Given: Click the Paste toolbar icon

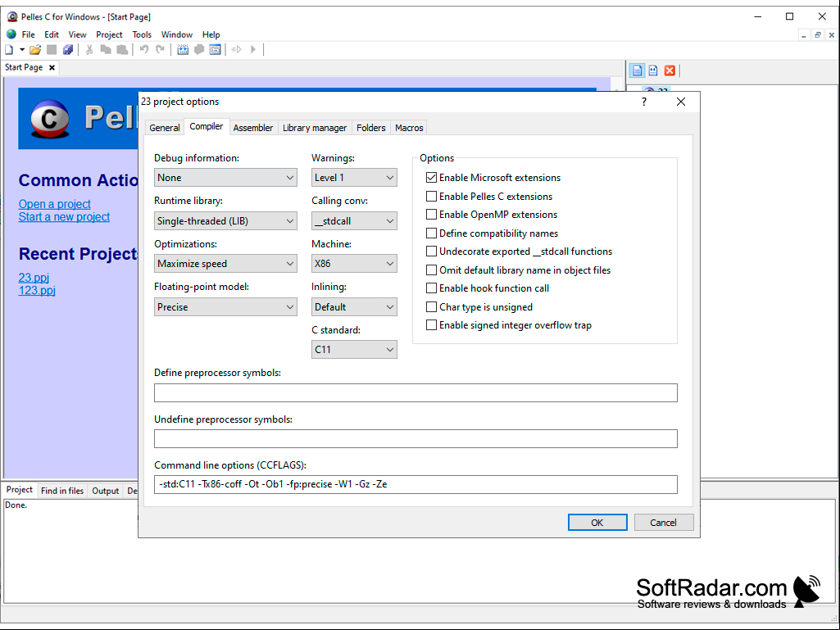Looking at the screenshot, I should coord(122,50).
